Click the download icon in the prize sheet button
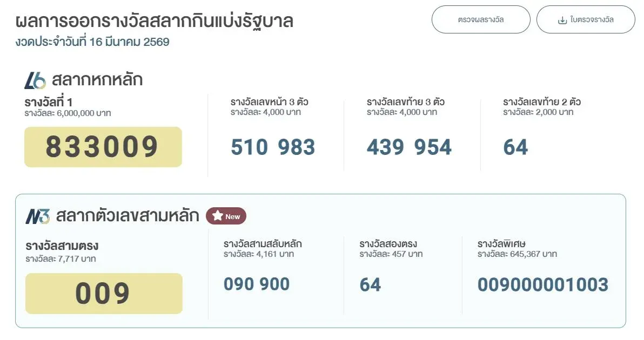The width and height of the screenshot is (644, 340). click(x=562, y=20)
